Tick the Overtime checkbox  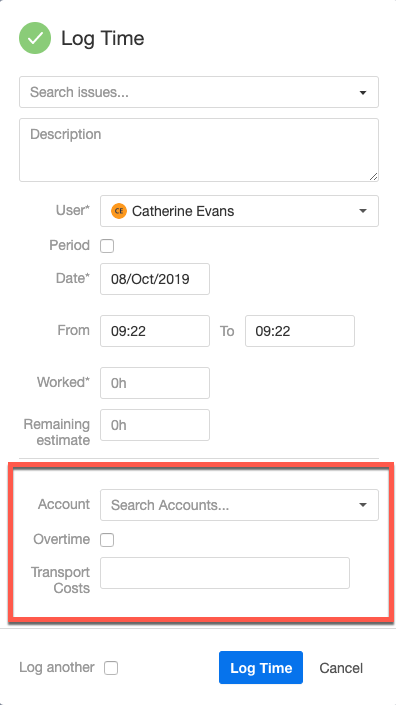107,540
